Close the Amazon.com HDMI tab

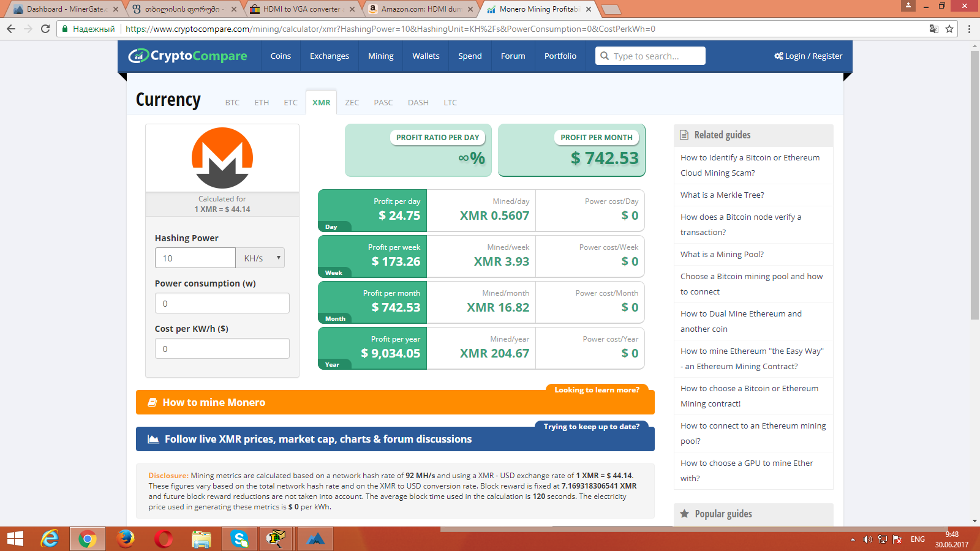[x=470, y=9]
